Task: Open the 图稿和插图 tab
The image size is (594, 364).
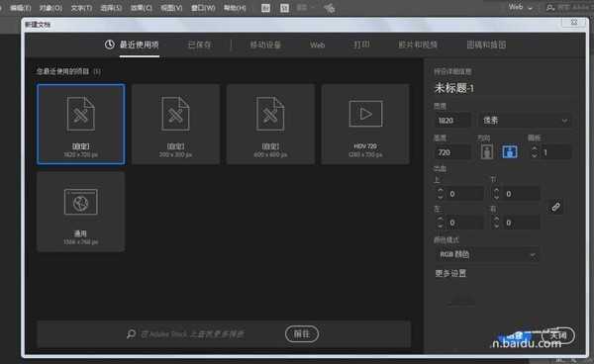Action: coord(486,45)
